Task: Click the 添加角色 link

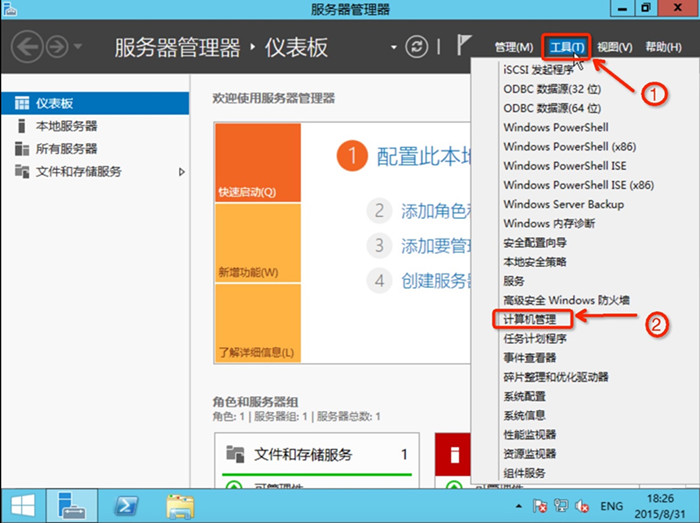Action: click(x=436, y=211)
